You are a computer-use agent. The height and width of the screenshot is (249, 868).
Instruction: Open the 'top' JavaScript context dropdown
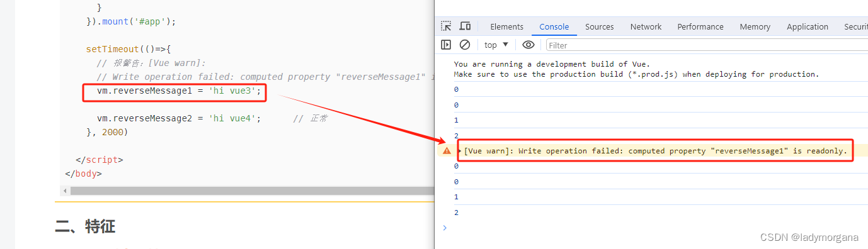click(x=496, y=45)
